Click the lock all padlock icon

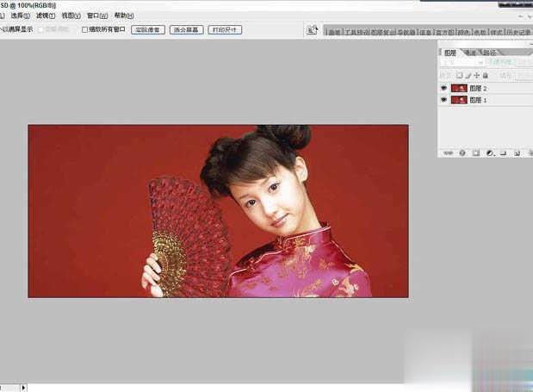(x=486, y=76)
